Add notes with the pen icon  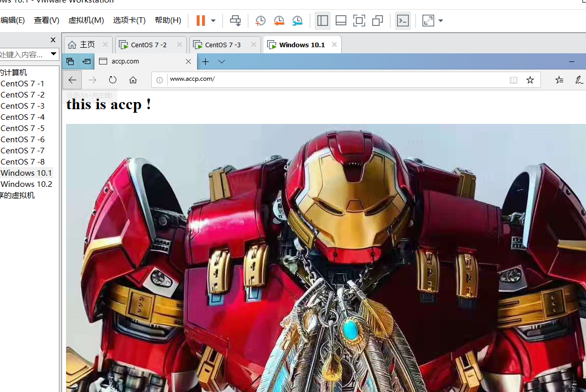(578, 80)
